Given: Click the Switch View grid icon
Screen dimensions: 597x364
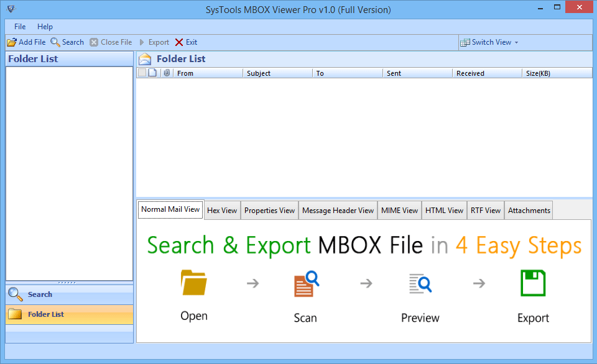Looking at the screenshot, I should click(x=465, y=43).
